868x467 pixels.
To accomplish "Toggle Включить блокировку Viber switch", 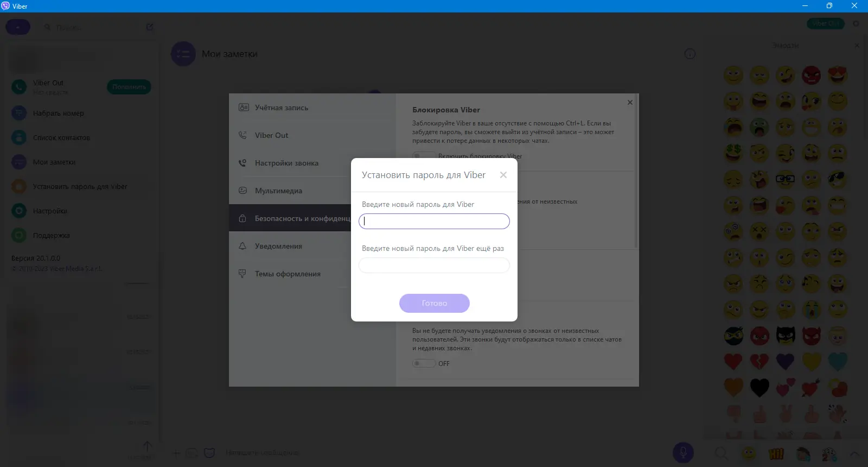I will tap(424, 155).
